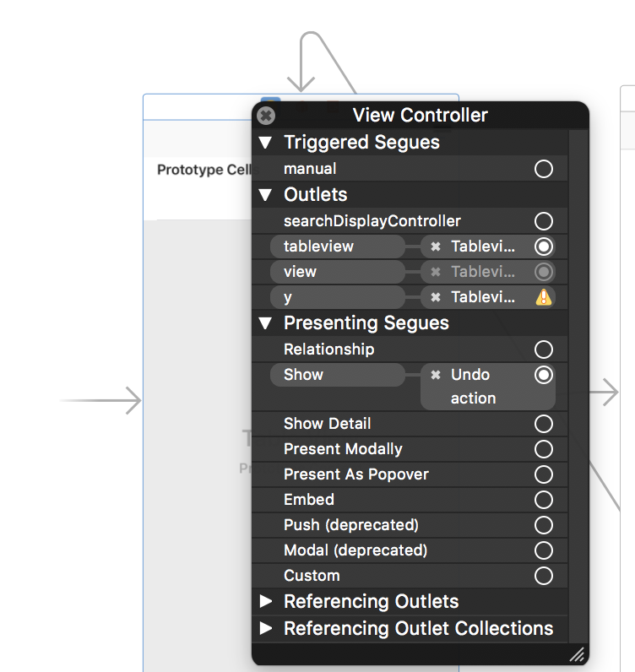Collapse the Outlets section

(x=265, y=195)
